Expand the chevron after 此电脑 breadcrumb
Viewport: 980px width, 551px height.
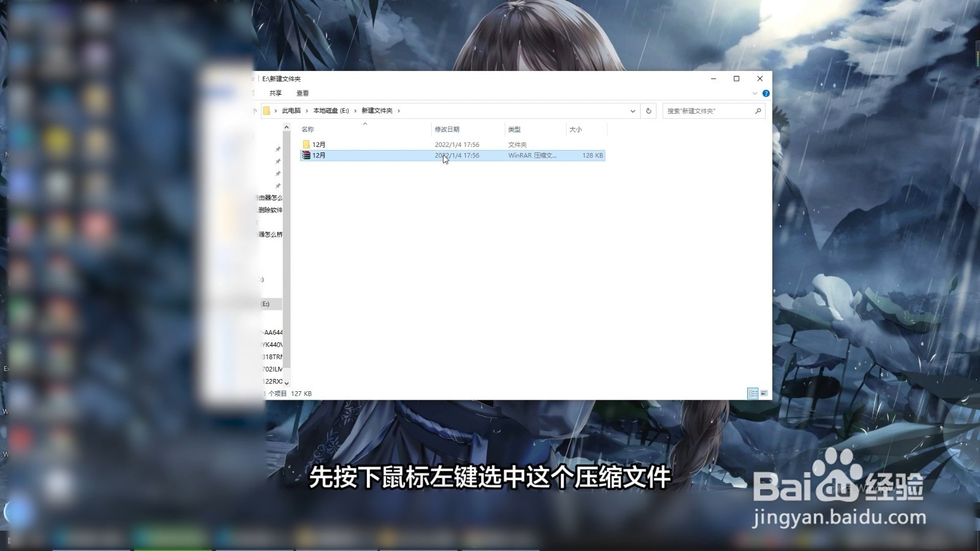point(307,111)
